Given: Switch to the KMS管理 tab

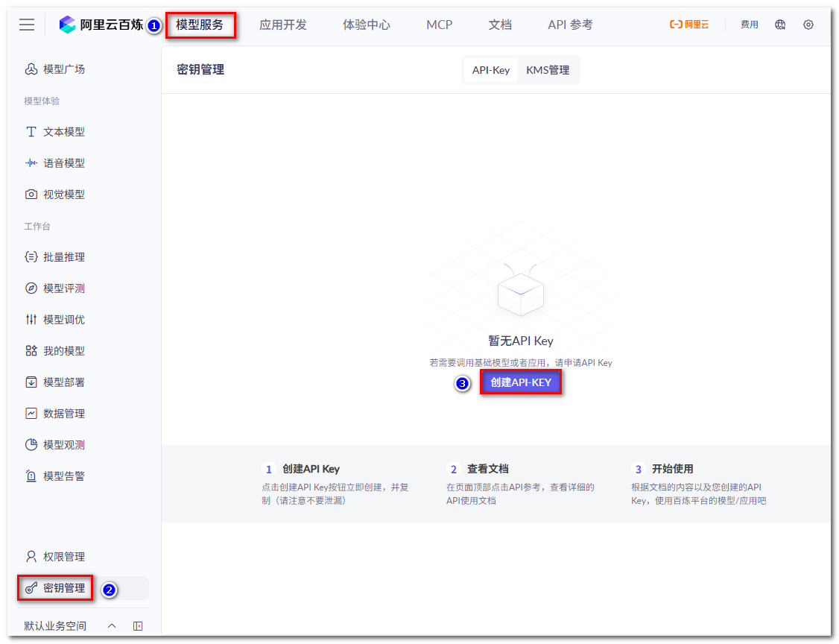Looking at the screenshot, I should coord(548,70).
